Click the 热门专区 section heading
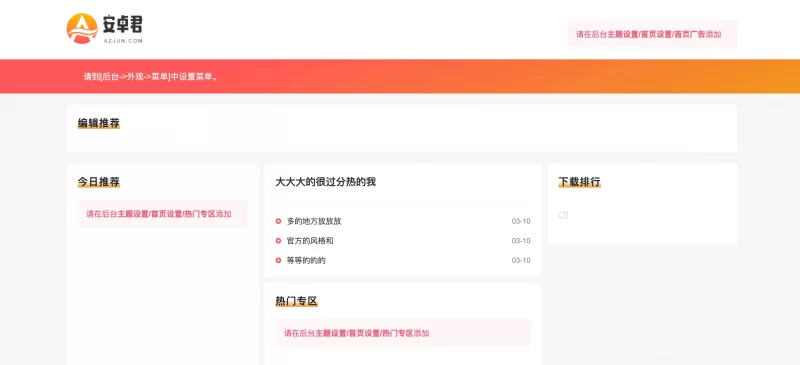800x365 pixels. 296,301
